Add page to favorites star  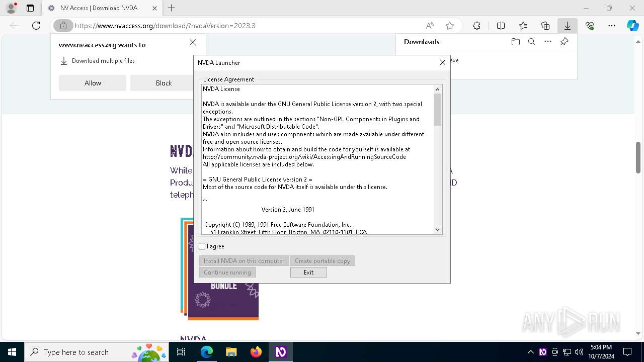point(450,26)
